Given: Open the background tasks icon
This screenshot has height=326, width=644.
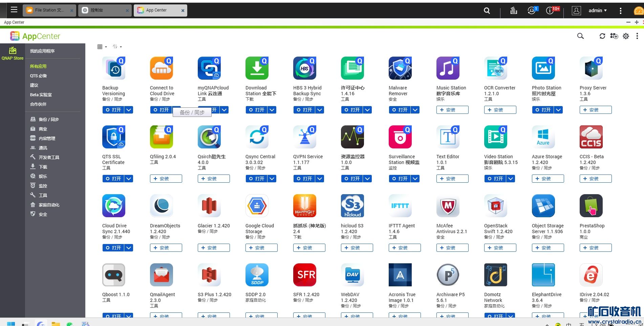Looking at the screenshot, I should coord(514,11).
